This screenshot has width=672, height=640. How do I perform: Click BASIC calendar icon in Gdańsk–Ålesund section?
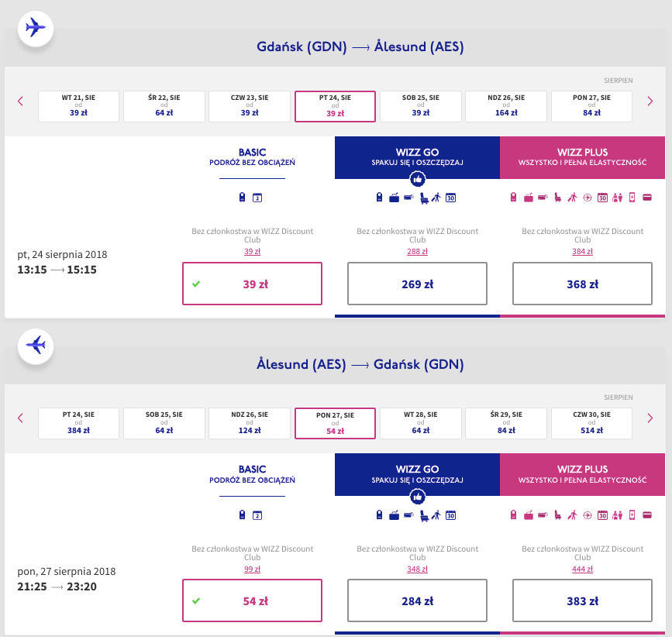pos(257,198)
